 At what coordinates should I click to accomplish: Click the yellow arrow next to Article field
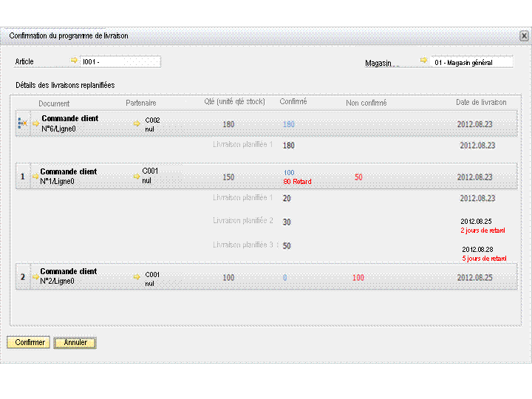tap(74, 61)
